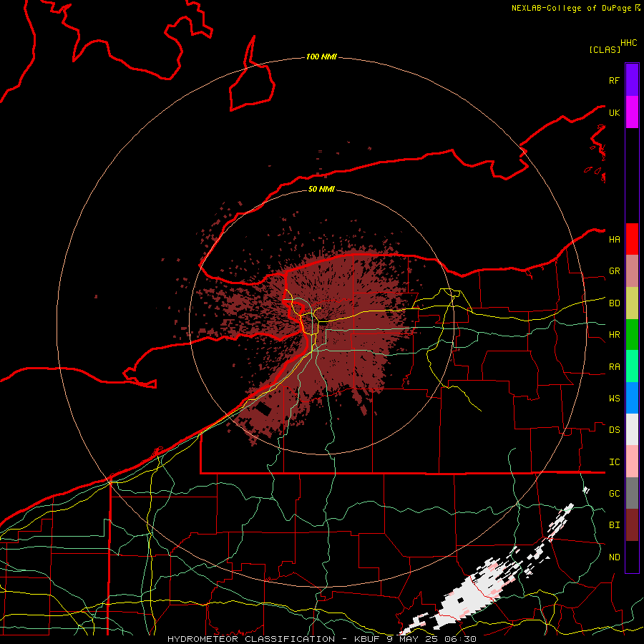This screenshot has height=644, width=644.
Task: Click the green HR legend swatch
Action: tap(632, 334)
